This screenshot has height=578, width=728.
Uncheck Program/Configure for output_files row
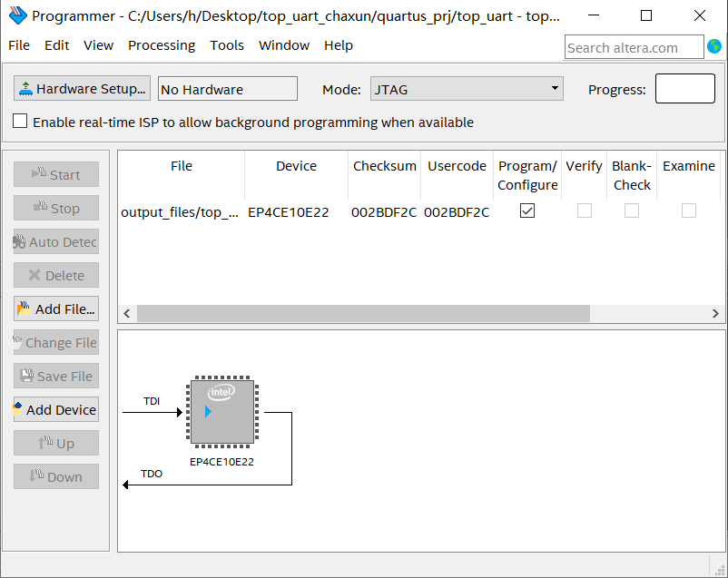pos(527,211)
